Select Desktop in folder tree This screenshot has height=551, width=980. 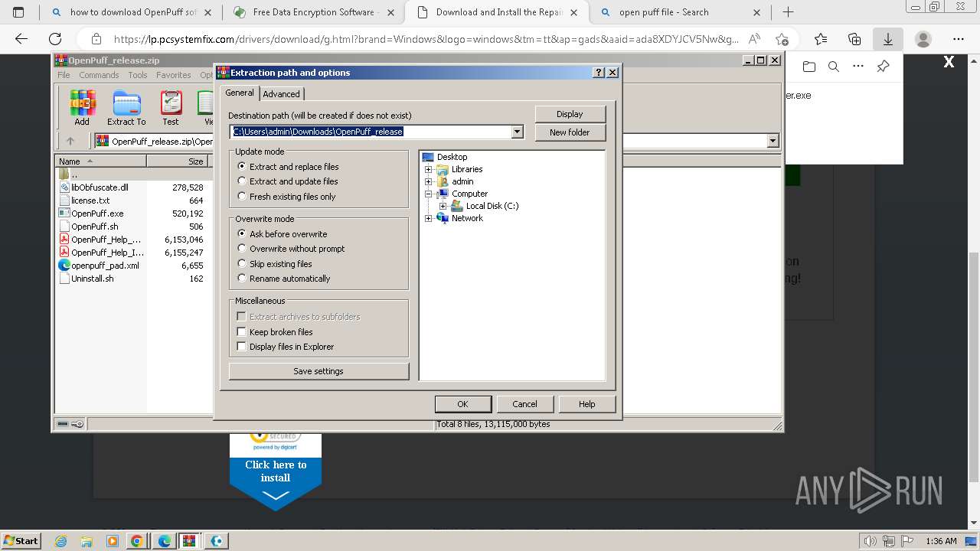click(x=452, y=157)
